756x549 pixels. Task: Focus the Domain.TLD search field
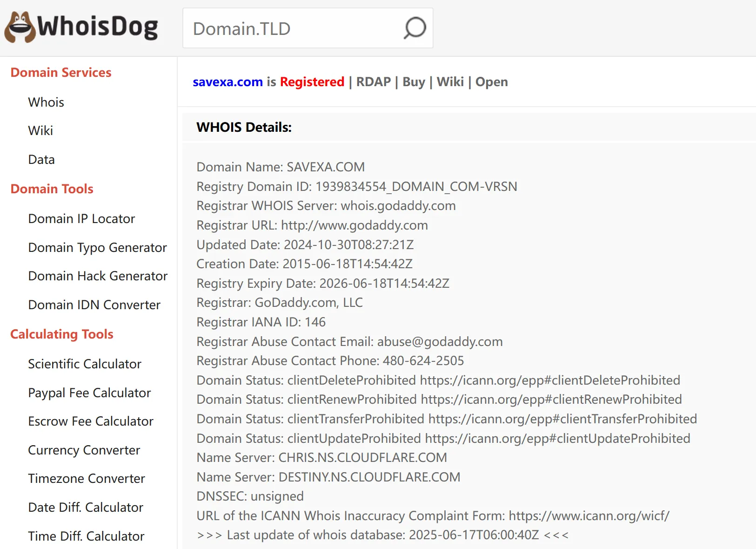[x=308, y=28]
